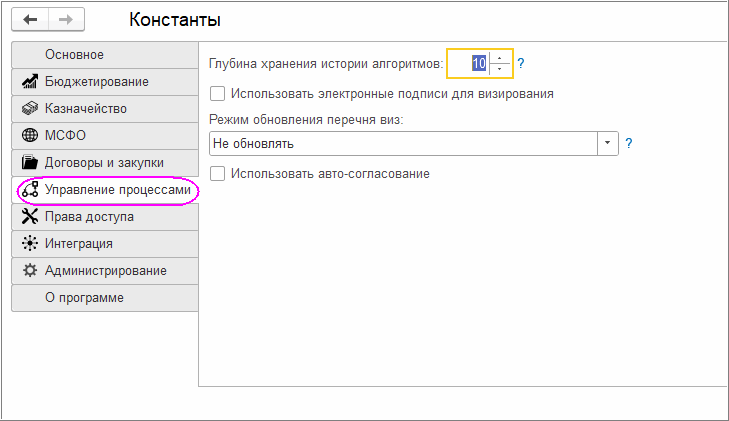Click the Казначейство money icon

(30, 108)
